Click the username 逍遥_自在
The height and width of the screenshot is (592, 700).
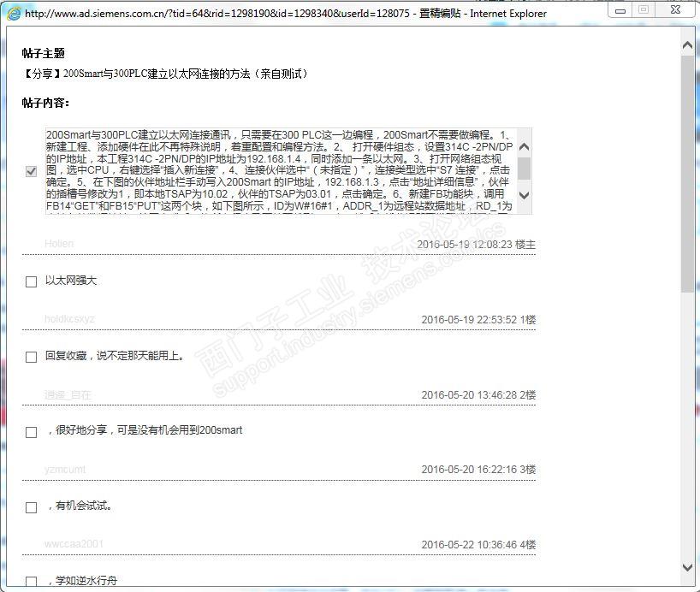pos(68,394)
